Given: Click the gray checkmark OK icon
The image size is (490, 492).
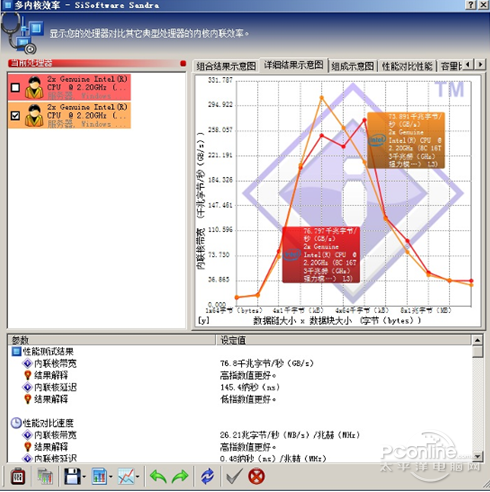Looking at the screenshot, I should tap(234, 476).
